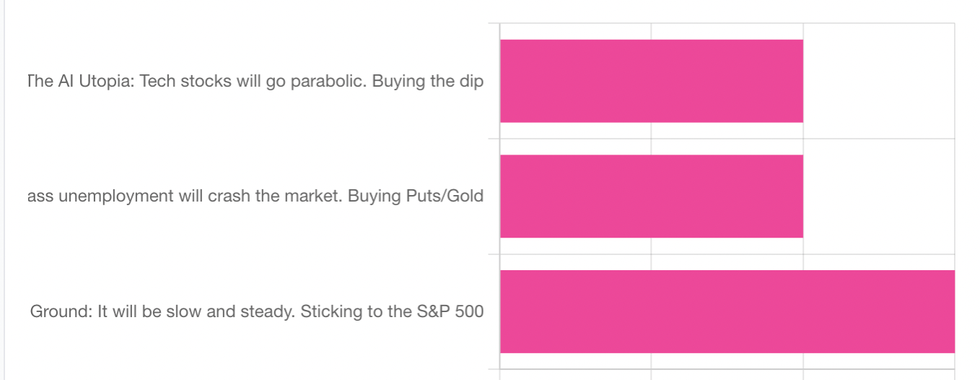Click gridline separating first and second bars
Viewport: 980px width, 380px height.
click(x=727, y=139)
